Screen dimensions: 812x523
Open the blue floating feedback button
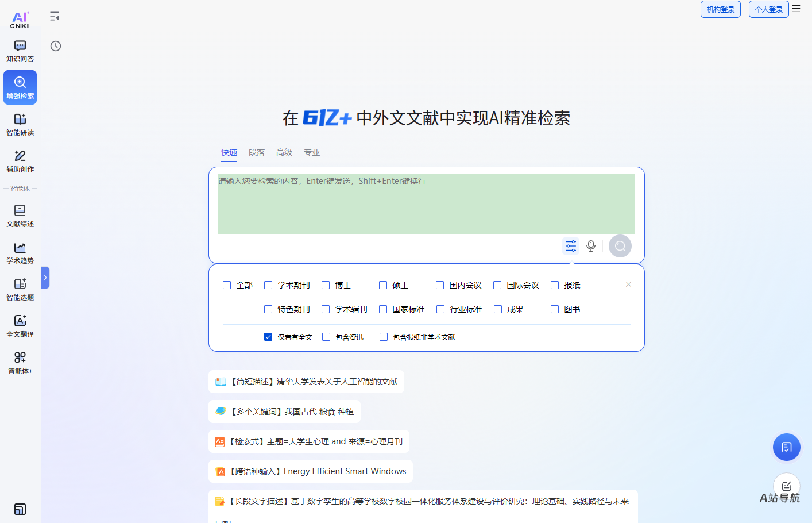[787, 447]
